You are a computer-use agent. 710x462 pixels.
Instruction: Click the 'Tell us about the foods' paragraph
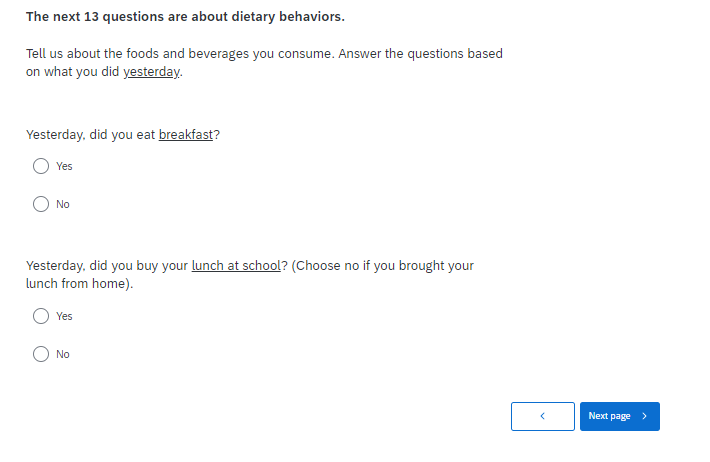[264, 54]
